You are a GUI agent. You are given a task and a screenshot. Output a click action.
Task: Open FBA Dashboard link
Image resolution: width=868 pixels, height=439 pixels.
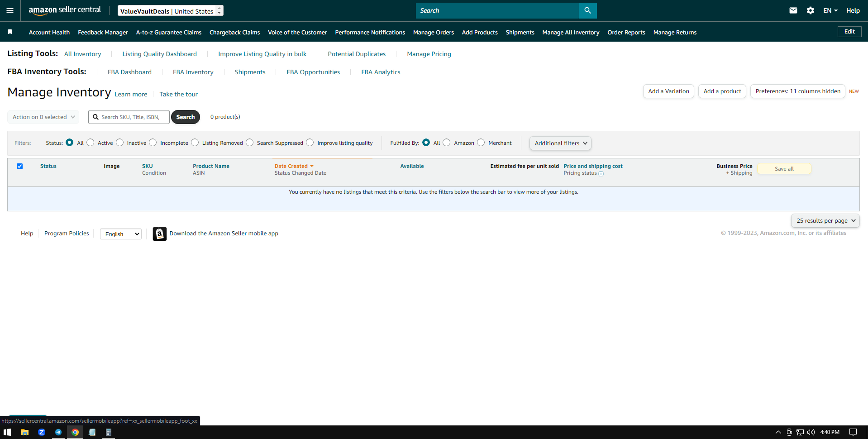(129, 72)
